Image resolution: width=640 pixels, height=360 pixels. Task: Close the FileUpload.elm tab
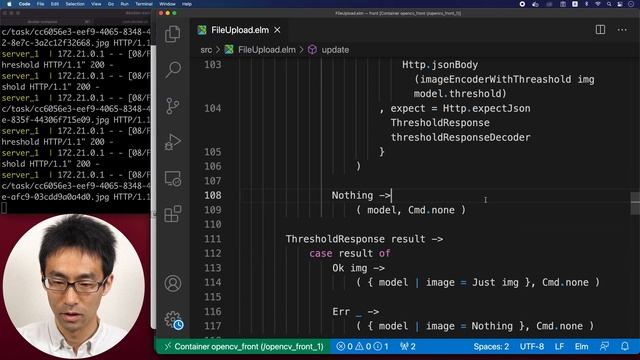click(277, 30)
